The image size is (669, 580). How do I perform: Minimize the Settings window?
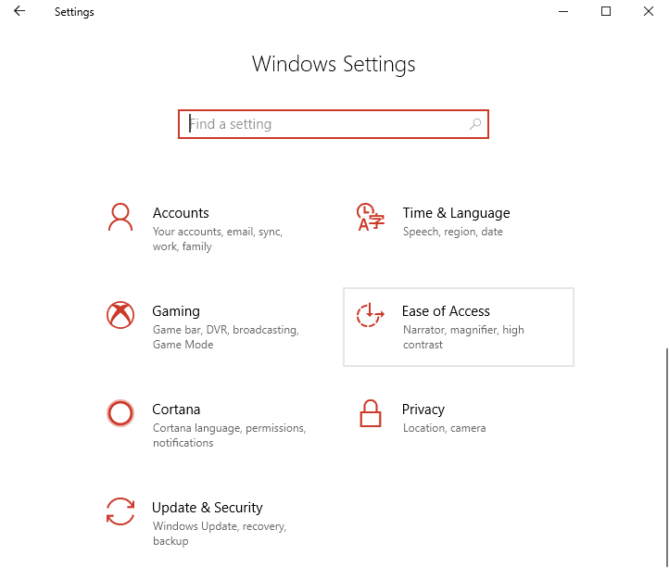(x=564, y=12)
